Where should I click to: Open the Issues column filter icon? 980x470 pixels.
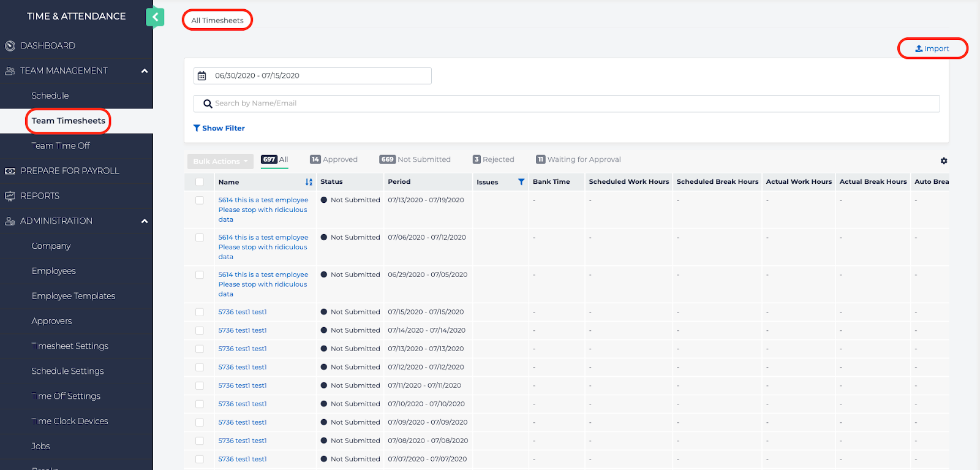pyautogui.click(x=521, y=182)
